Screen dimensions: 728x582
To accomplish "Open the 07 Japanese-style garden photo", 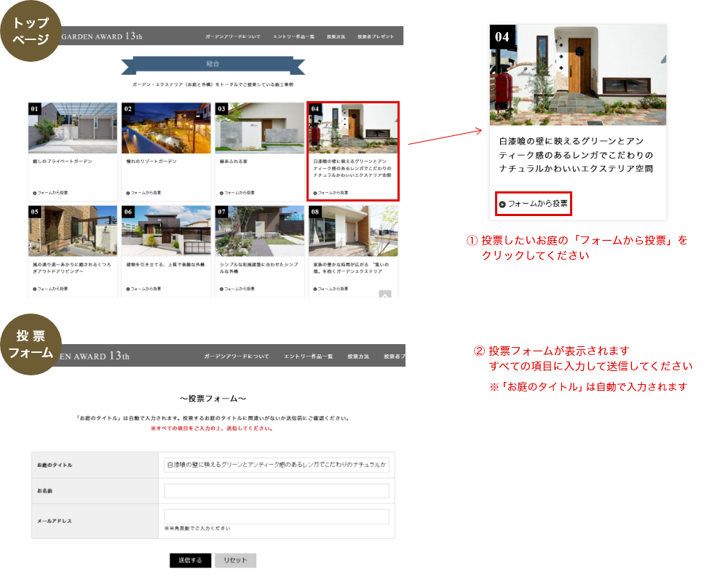I will point(259,231).
